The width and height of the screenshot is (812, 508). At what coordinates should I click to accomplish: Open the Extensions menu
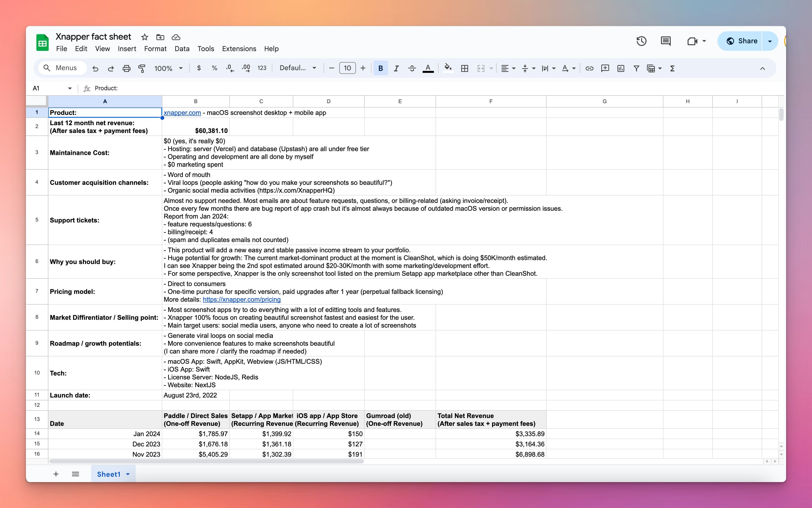click(239, 49)
